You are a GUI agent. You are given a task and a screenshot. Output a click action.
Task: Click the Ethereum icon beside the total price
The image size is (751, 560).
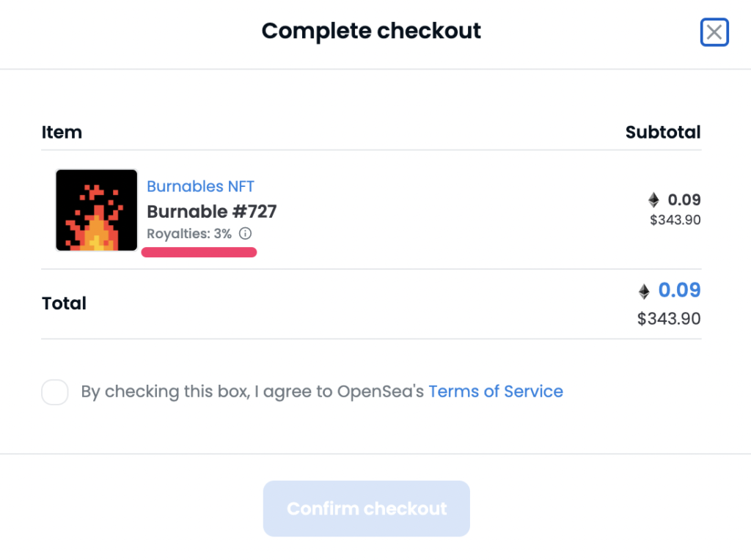tap(644, 291)
